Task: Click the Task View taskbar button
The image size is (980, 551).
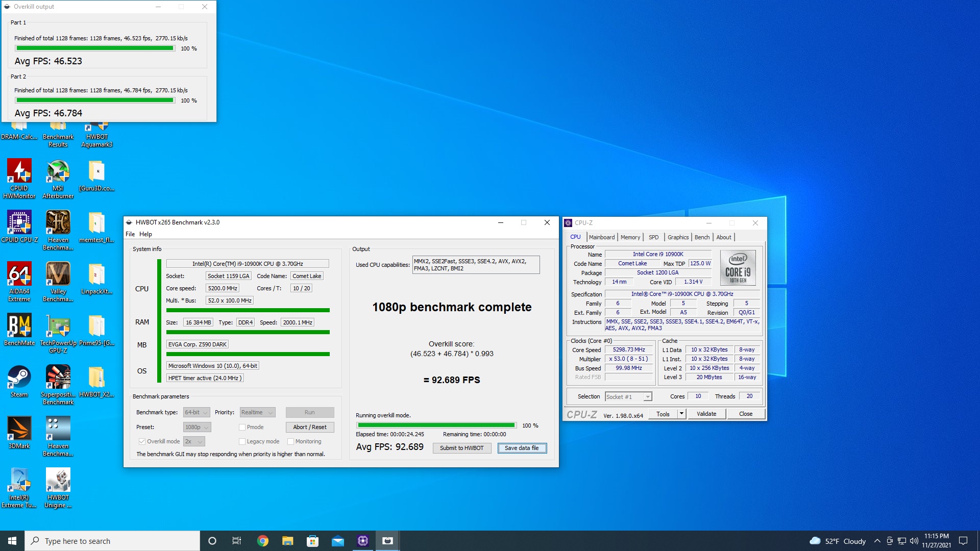Action: tap(237, 541)
